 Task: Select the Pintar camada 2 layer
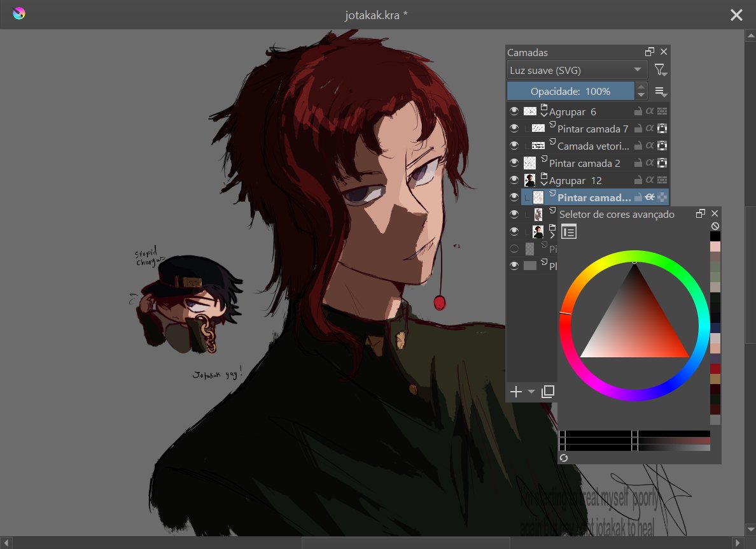coord(584,163)
